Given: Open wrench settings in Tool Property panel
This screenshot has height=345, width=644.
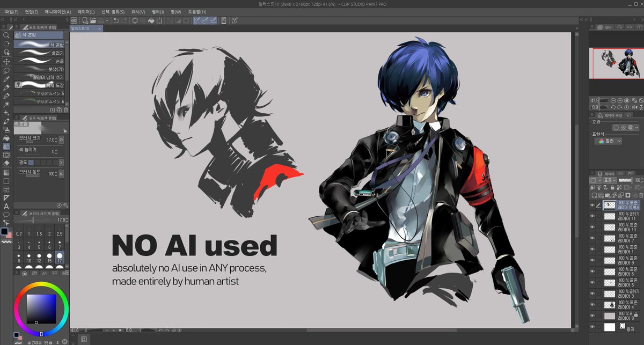Looking at the screenshot, I should tap(66, 205).
